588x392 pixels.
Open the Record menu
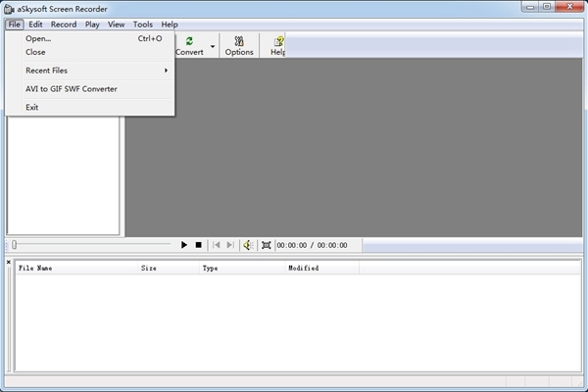tap(63, 24)
